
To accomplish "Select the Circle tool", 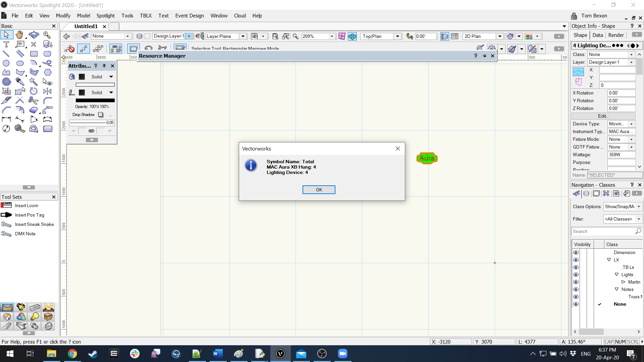I will click(6, 63).
